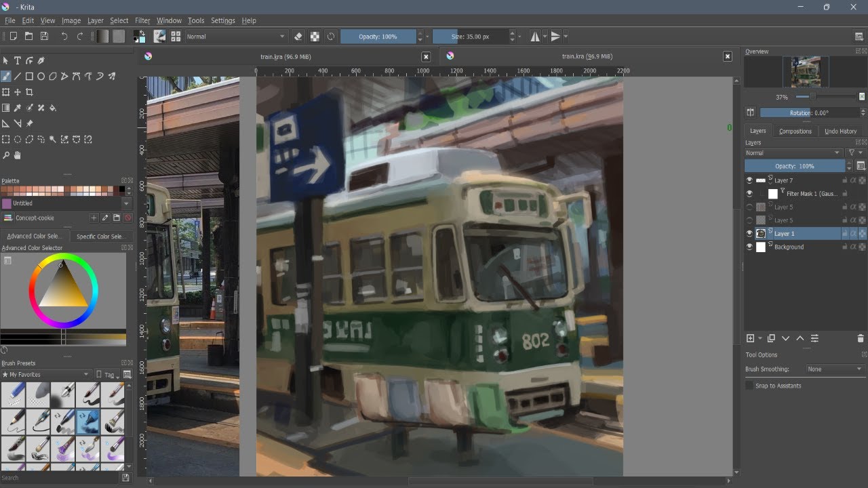Enable Snap to Assistants checkbox
Viewport: 868px width, 488px height.
(x=749, y=386)
